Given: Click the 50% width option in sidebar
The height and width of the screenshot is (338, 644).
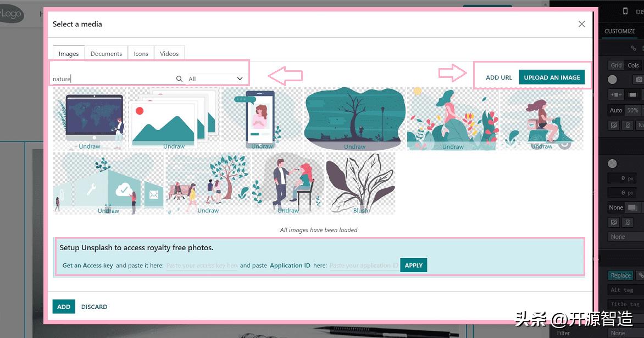Looking at the screenshot, I should coord(632,110).
